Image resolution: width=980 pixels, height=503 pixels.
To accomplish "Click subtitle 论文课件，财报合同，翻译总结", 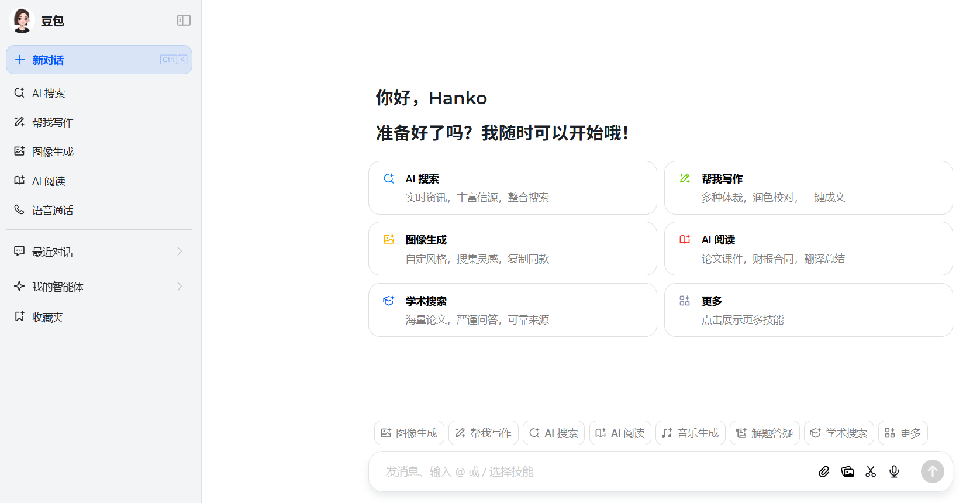I will pos(773,259).
